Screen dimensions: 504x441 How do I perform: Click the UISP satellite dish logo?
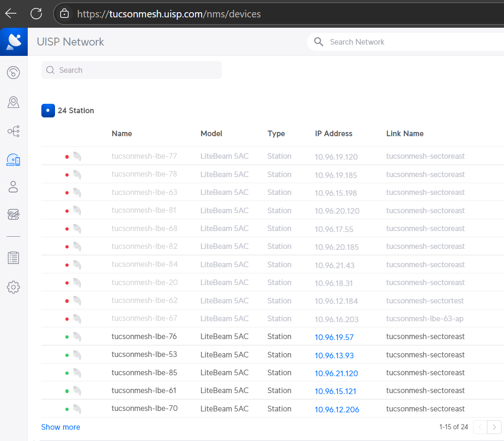tap(14, 42)
